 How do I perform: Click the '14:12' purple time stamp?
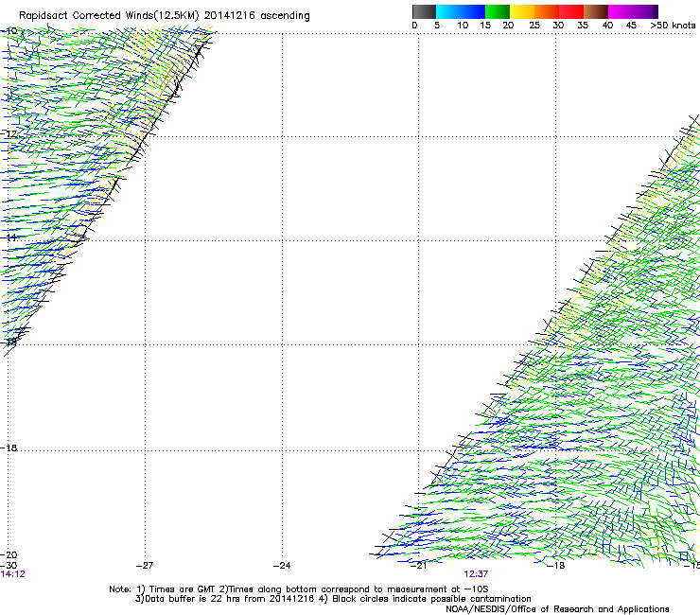tap(13, 574)
